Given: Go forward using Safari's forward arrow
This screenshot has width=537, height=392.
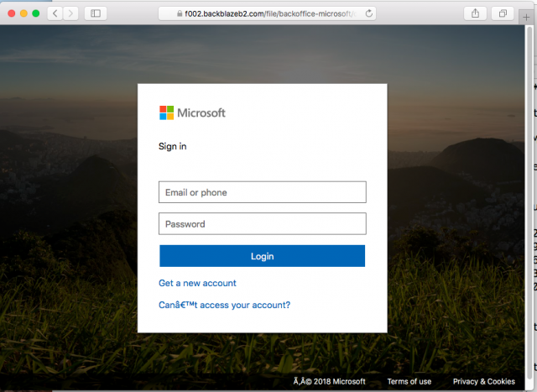Looking at the screenshot, I should (x=70, y=13).
